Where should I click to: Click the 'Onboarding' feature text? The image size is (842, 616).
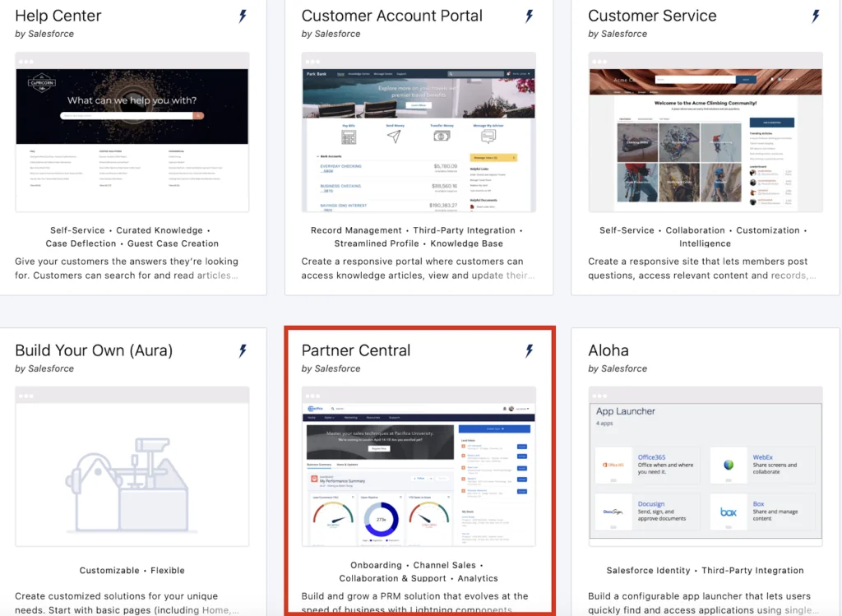376,565
